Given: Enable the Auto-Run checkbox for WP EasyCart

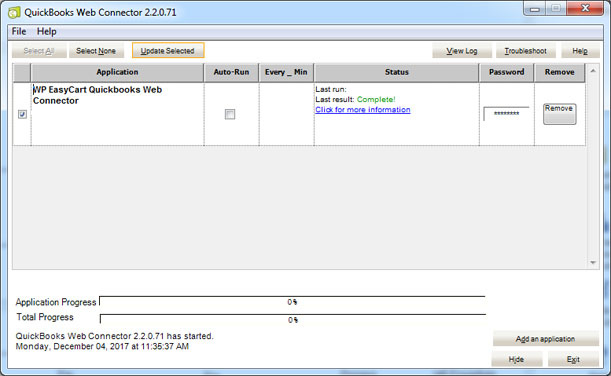Looking at the screenshot, I should (x=230, y=114).
